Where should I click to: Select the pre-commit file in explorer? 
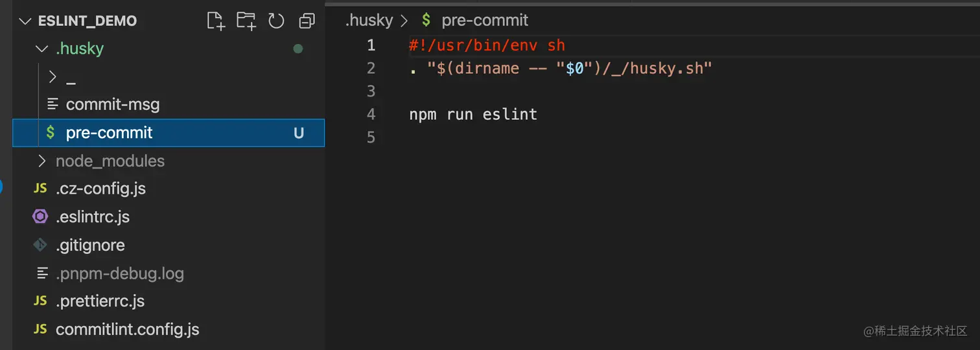[x=169, y=133]
